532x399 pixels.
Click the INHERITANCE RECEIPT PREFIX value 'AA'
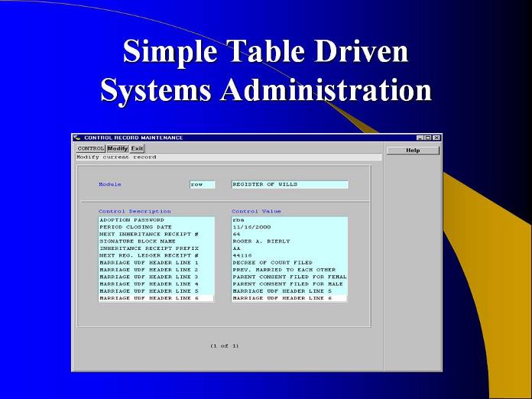tap(289, 248)
